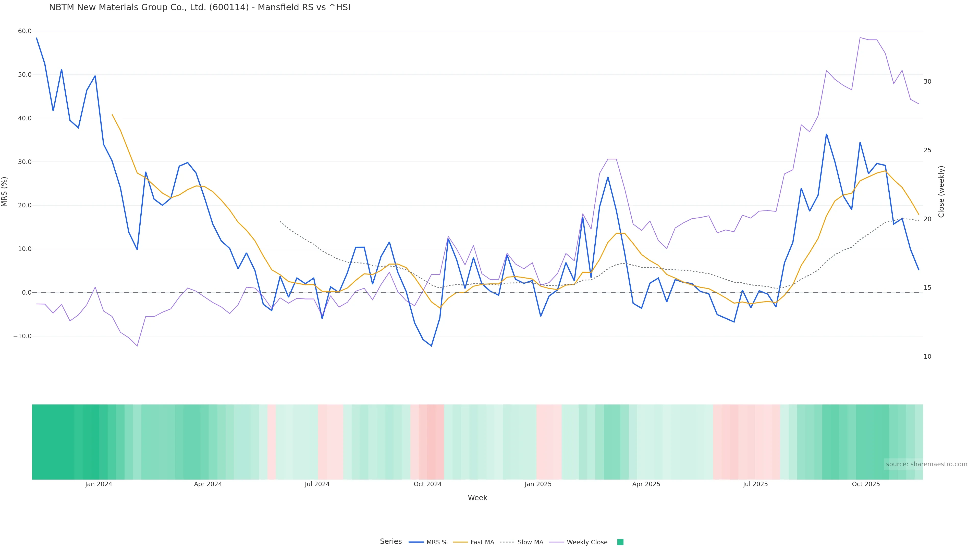The height and width of the screenshot is (551, 980).
Task: Click the blue MRS % legend line icon
Action: [x=416, y=542]
